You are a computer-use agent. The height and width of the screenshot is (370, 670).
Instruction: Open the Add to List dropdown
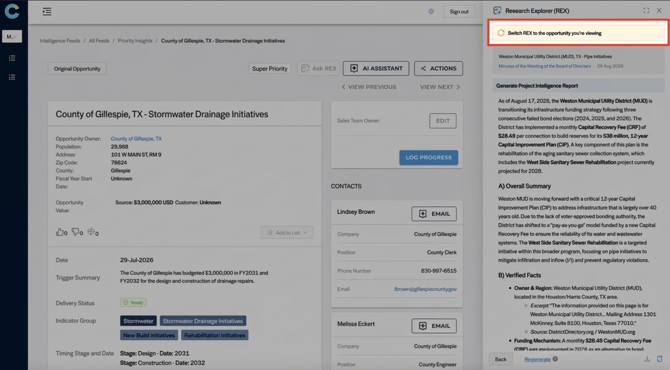pos(287,233)
